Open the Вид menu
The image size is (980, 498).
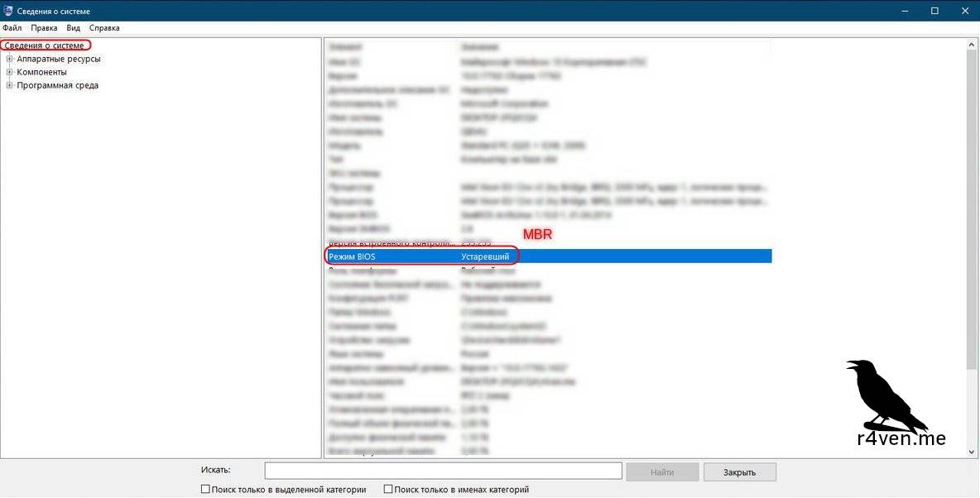[x=74, y=28]
